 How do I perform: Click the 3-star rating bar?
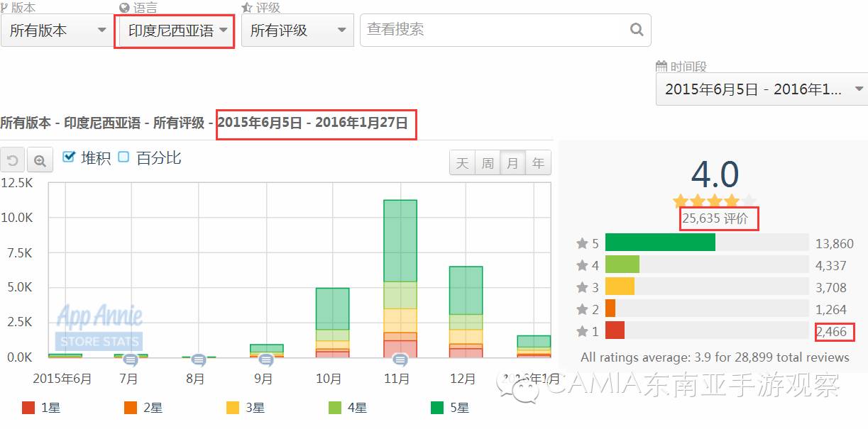click(x=707, y=286)
